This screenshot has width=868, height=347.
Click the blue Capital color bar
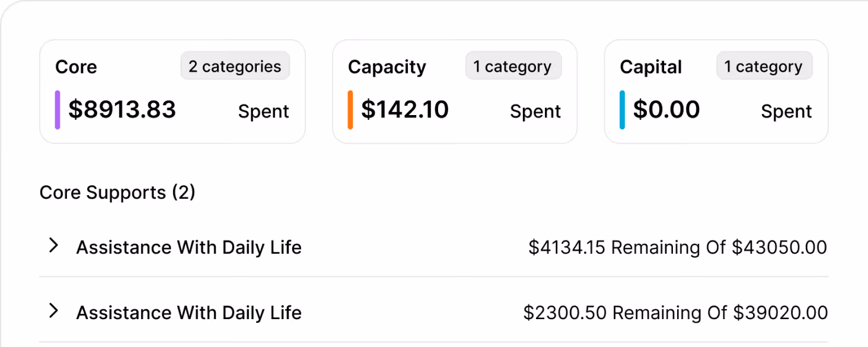[622, 110]
